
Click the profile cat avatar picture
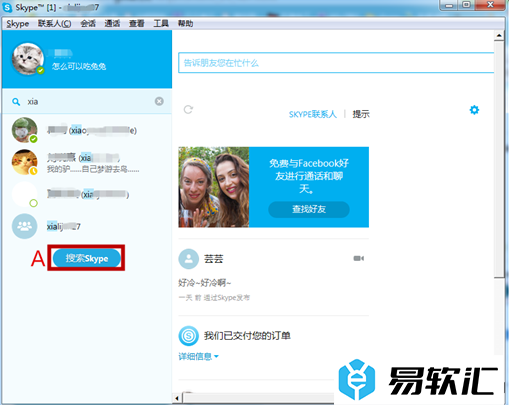(x=28, y=59)
